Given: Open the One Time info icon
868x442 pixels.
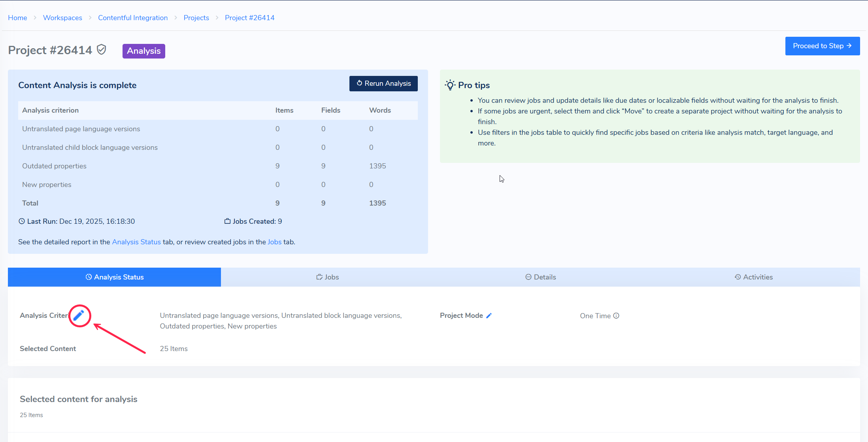Looking at the screenshot, I should coord(616,315).
